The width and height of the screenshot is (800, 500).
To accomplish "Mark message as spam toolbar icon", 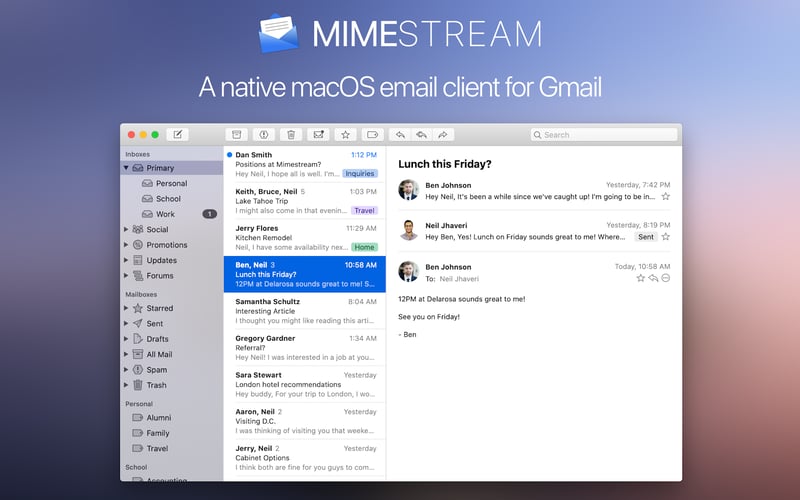I will click(x=264, y=135).
